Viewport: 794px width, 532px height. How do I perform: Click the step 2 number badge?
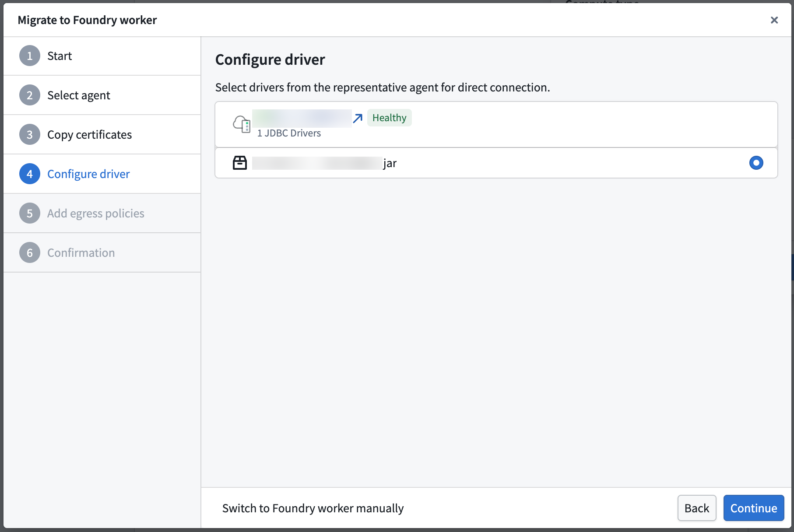[30, 95]
